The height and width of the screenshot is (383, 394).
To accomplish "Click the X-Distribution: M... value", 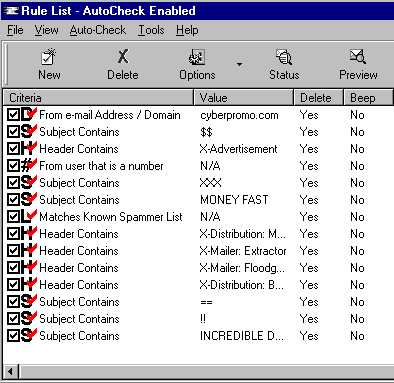I will tap(242, 234).
